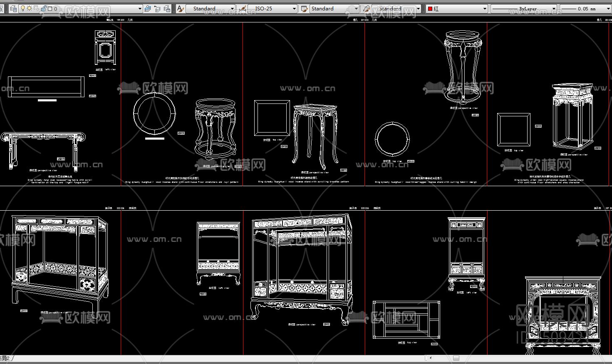The width and height of the screenshot is (612, 364).
Task: Open the Multileader Style manager icon
Action: [x=367, y=8]
